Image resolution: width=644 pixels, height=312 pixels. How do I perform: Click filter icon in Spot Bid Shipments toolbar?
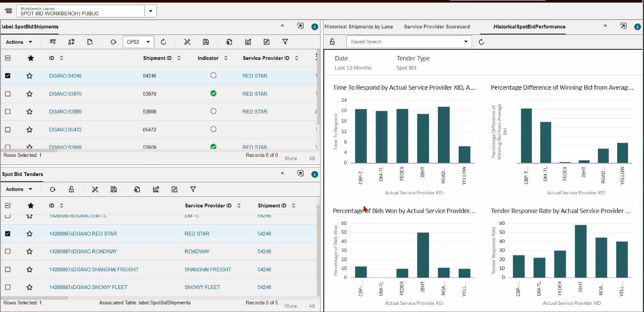(x=285, y=42)
